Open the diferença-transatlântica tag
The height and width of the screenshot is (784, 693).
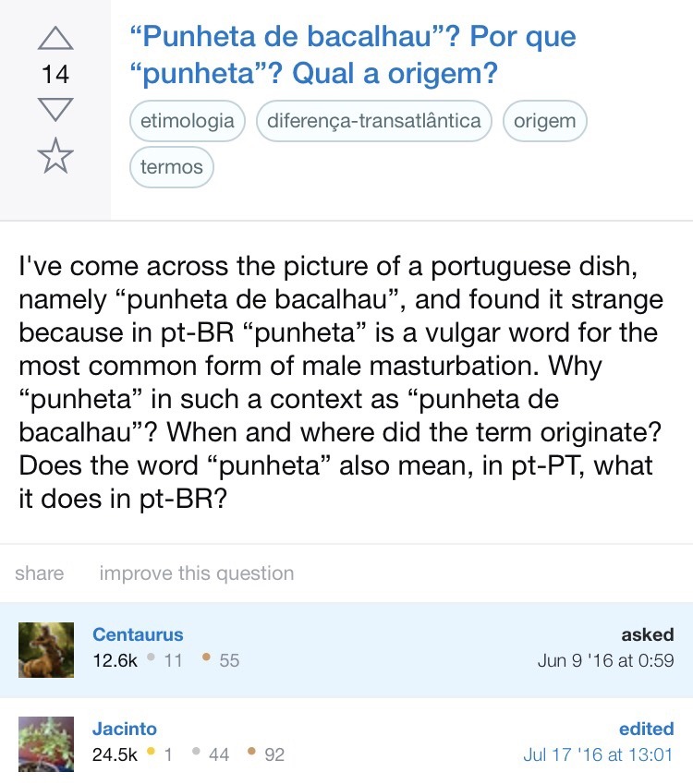coord(374,122)
